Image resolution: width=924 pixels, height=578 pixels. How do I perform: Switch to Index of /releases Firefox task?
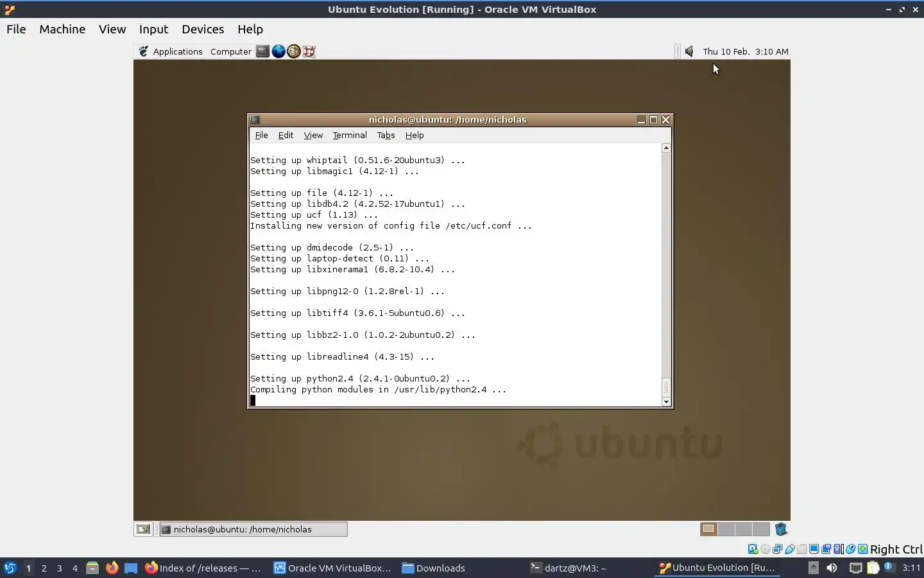[x=203, y=568]
